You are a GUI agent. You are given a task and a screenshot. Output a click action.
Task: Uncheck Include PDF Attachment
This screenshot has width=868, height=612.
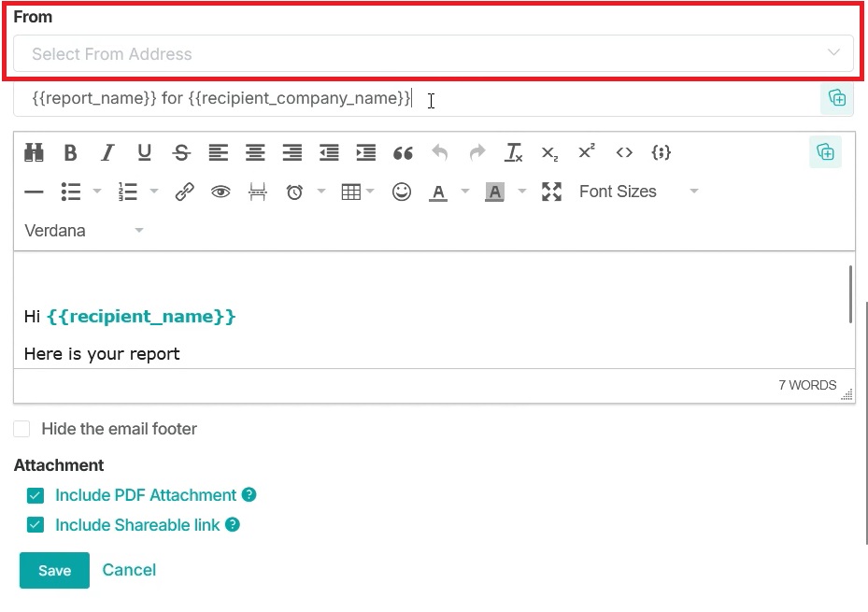[x=35, y=495]
